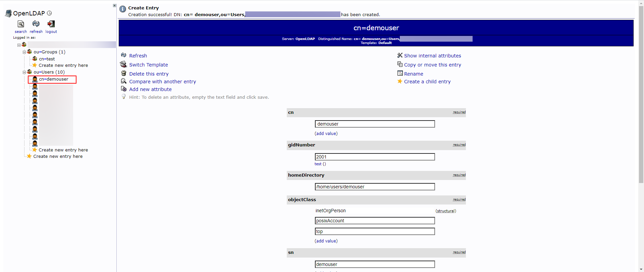Viewport: 644px width, 272px height.
Task: Click root-level Create new entry here
Action: (x=58, y=156)
